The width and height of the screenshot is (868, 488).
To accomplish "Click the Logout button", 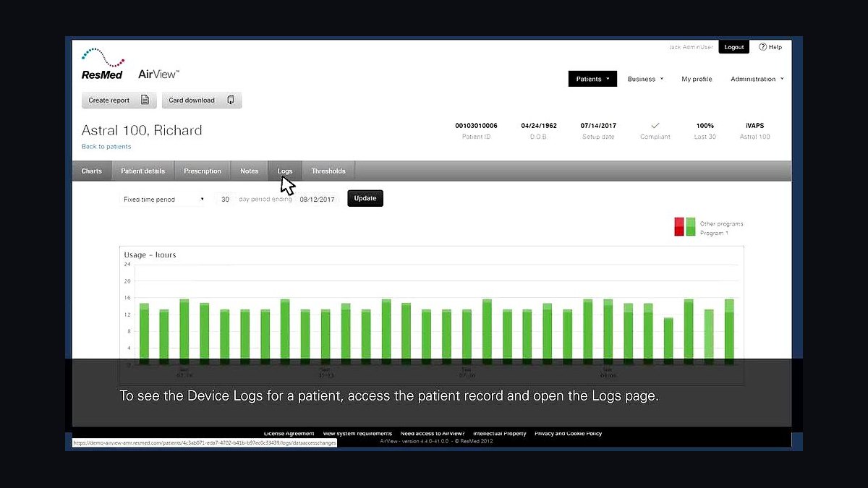I will pyautogui.click(x=734, y=47).
